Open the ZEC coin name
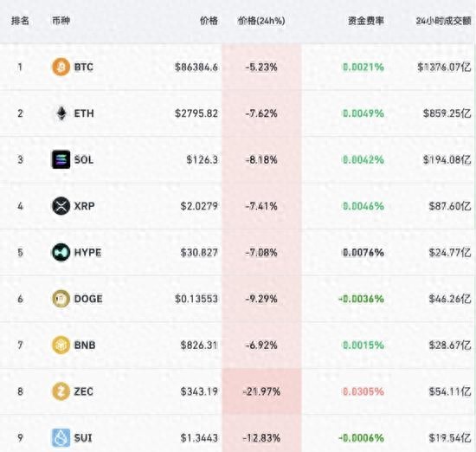Viewport: 476px width, 452px height. [83, 391]
